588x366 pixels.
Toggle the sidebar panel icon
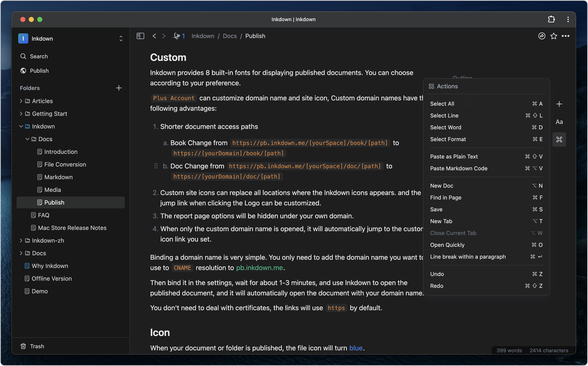(140, 36)
